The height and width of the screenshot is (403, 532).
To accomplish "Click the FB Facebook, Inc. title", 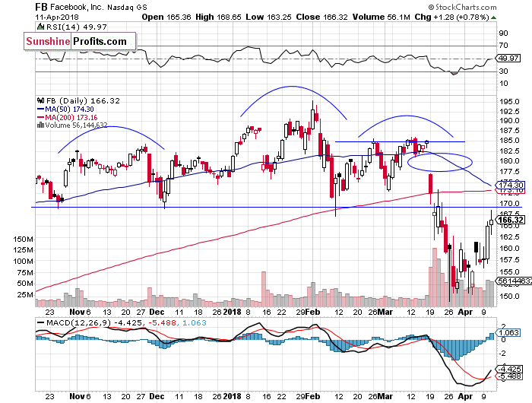I will click(x=93, y=7).
